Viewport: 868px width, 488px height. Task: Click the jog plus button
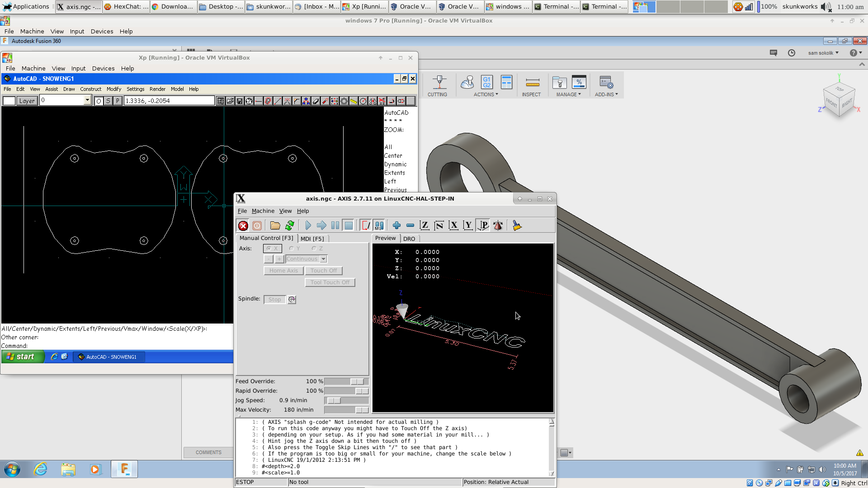click(x=279, y=259)
